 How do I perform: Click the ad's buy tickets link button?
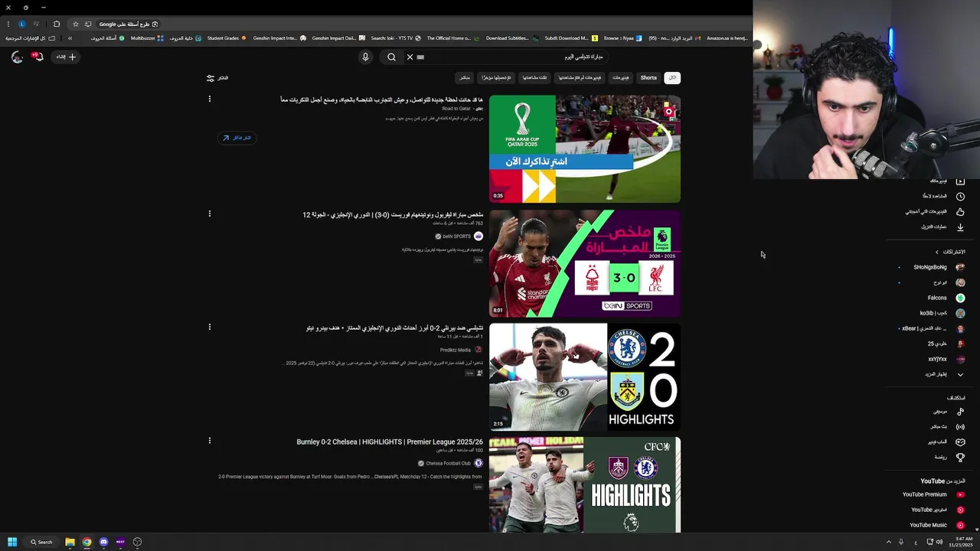click(x=237, y=138)
